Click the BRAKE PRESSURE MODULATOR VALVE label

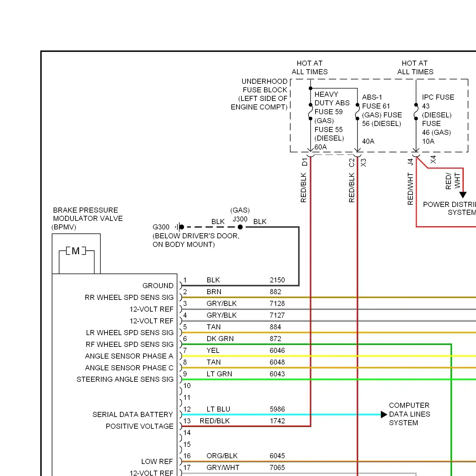tap(87, 219)
